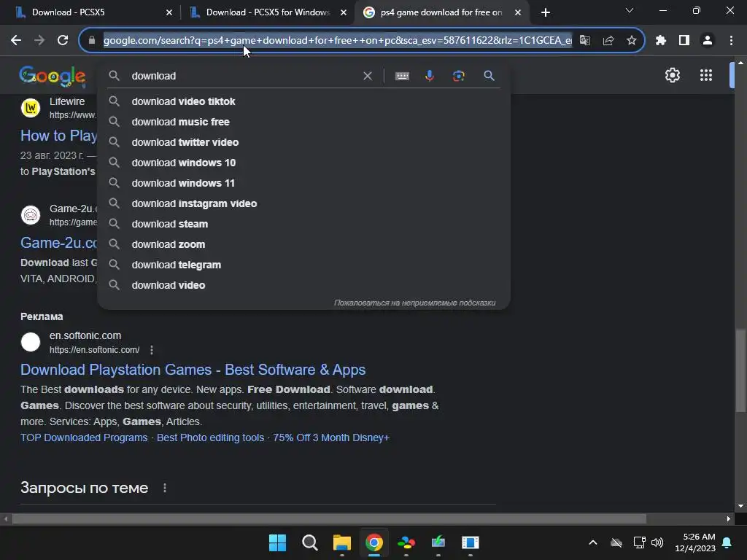Select suggestion download video tiktok
This screenshot has width=747, height=560.
[x=304, y=101]
